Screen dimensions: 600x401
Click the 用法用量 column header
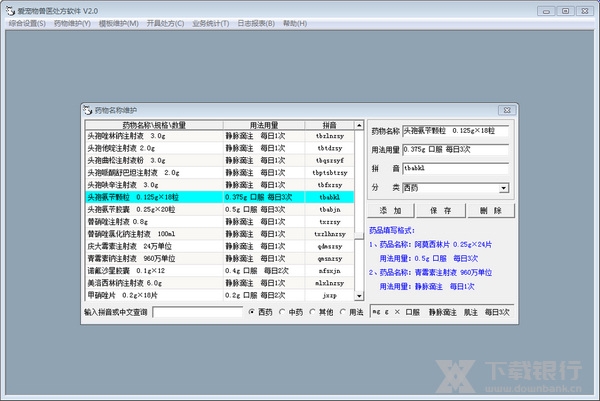(x=264, y=125)
